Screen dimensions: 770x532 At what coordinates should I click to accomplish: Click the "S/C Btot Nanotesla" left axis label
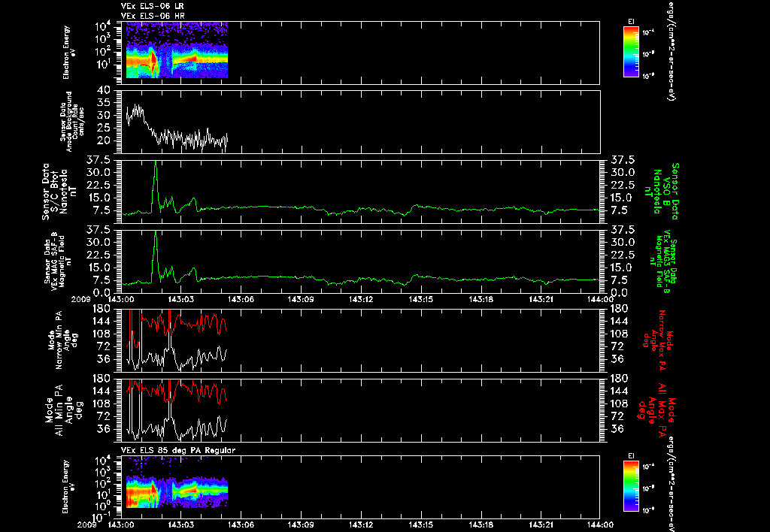[60, 192]
